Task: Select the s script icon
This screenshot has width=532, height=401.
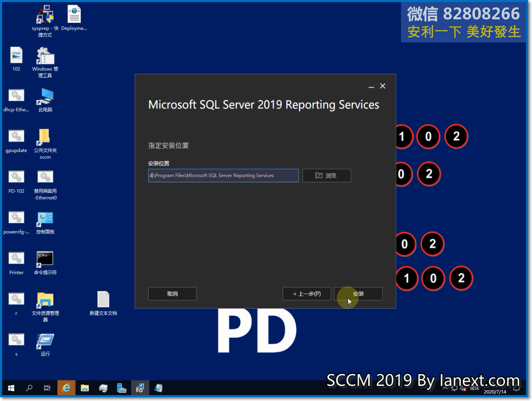Action: (16, 344)
